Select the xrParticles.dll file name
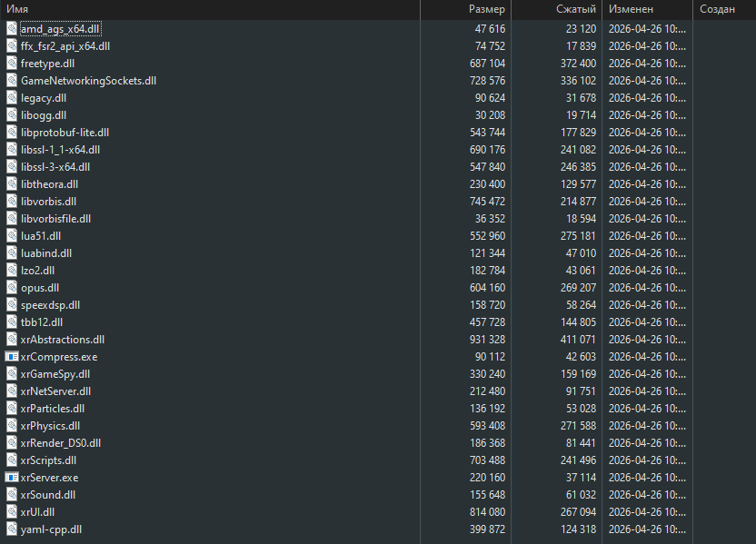The width and height of the screenshot is (756, 544). [x=53, y=409]
